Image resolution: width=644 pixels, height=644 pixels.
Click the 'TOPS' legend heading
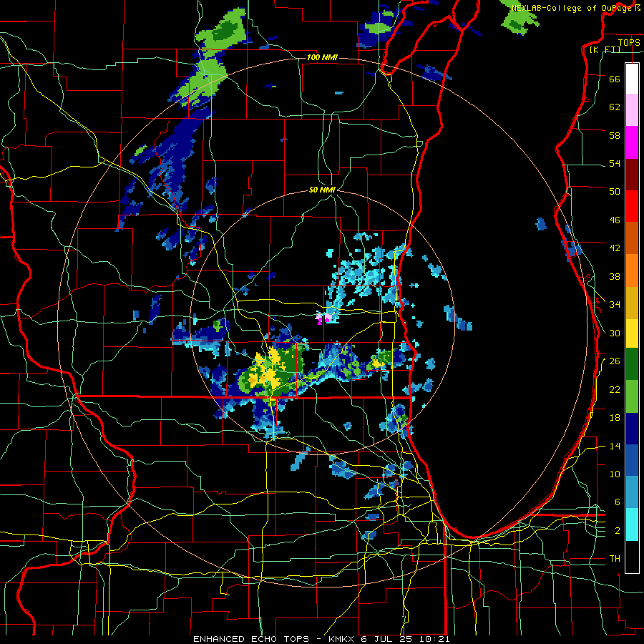[x=629, y=43]
